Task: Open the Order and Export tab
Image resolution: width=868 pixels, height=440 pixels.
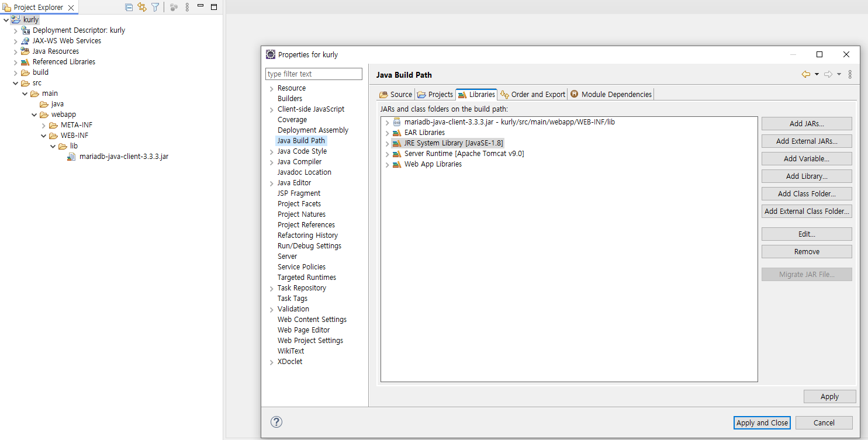Action: [x=533, y=94]
